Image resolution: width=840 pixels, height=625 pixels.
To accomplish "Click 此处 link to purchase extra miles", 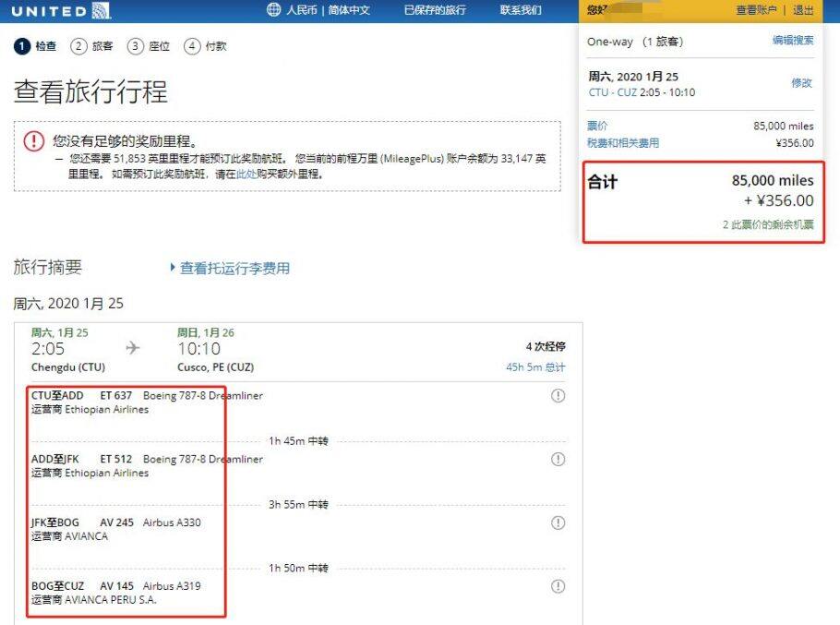I will [x=246, y=174].
